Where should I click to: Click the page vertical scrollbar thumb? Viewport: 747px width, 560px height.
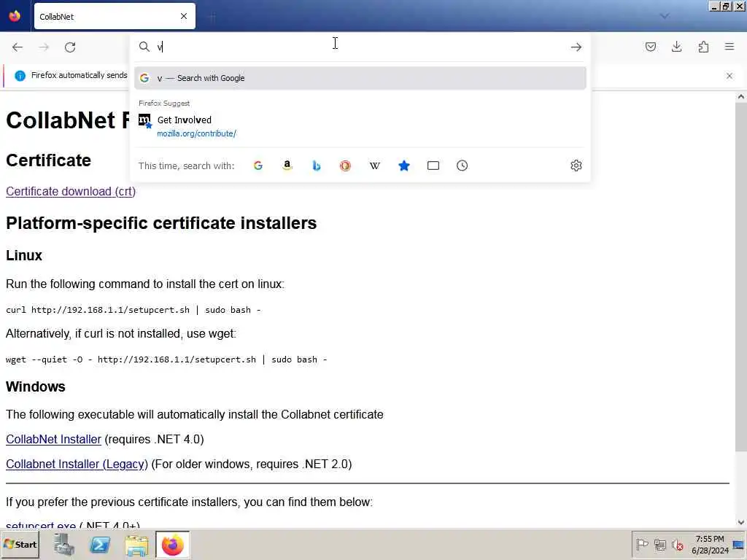pyautogui.click(x=741, y=276)
